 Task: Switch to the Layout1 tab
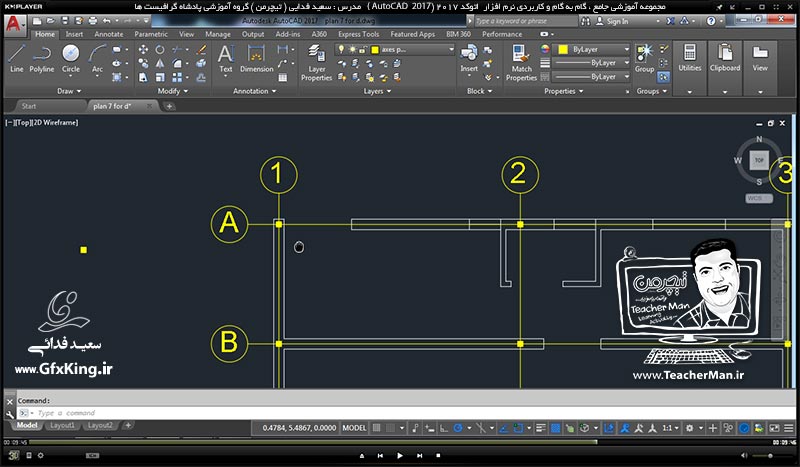63,425
